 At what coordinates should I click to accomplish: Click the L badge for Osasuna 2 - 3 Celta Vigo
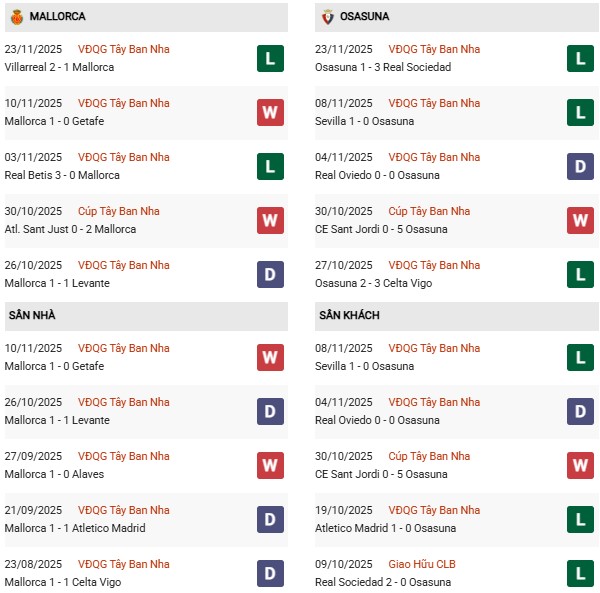[580, 274]
